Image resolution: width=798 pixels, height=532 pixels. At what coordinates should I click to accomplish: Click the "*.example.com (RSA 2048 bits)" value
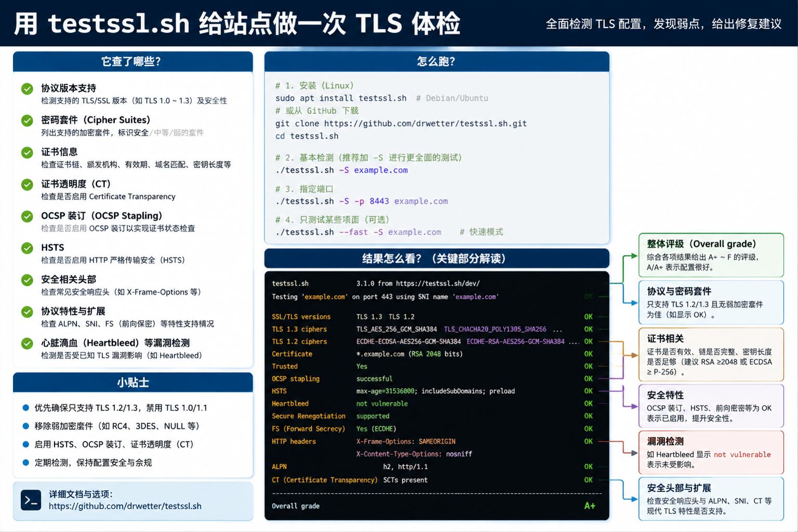coord(409,354)
